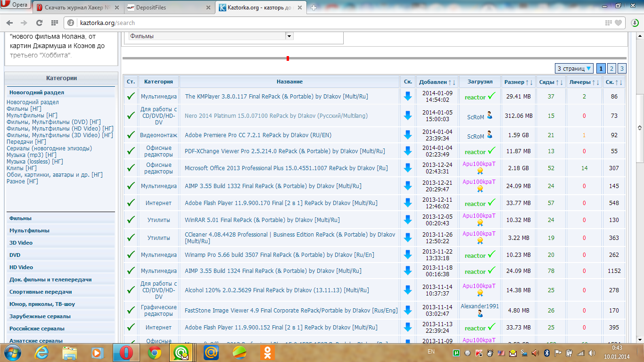The image size is (644, 362).
Task: Open new tab with plus button
Action: (314, 8)
